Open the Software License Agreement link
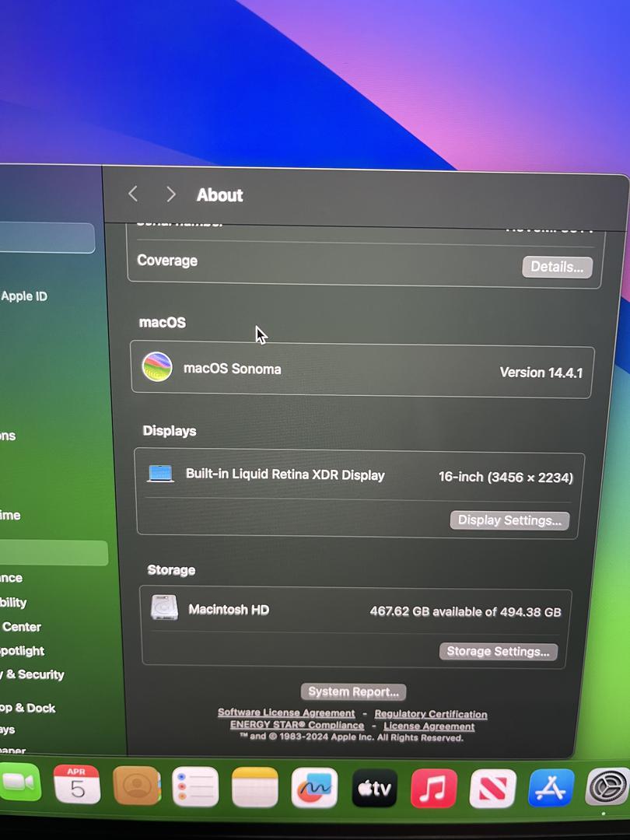Screen dimensions: 630x840 point(286,712)
